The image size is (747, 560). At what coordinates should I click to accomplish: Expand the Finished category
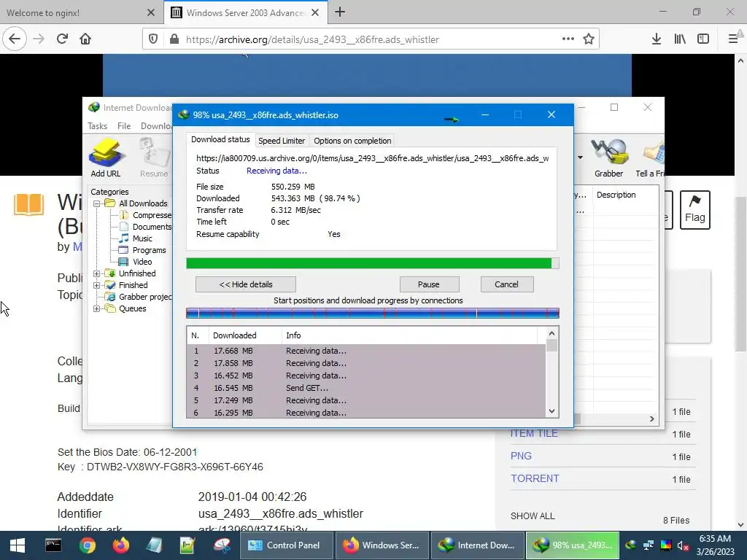coord(97,285)
